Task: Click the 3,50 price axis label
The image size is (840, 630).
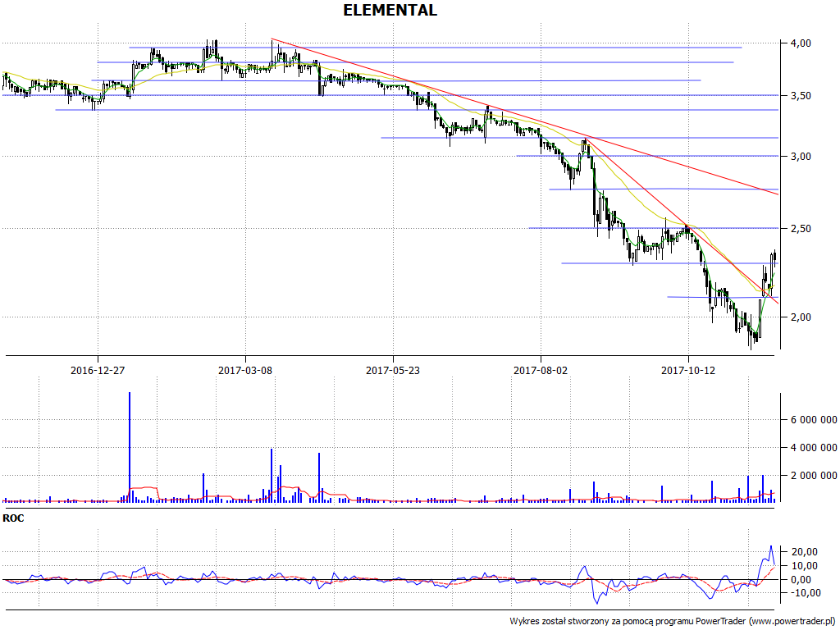Action: [801, 96]
